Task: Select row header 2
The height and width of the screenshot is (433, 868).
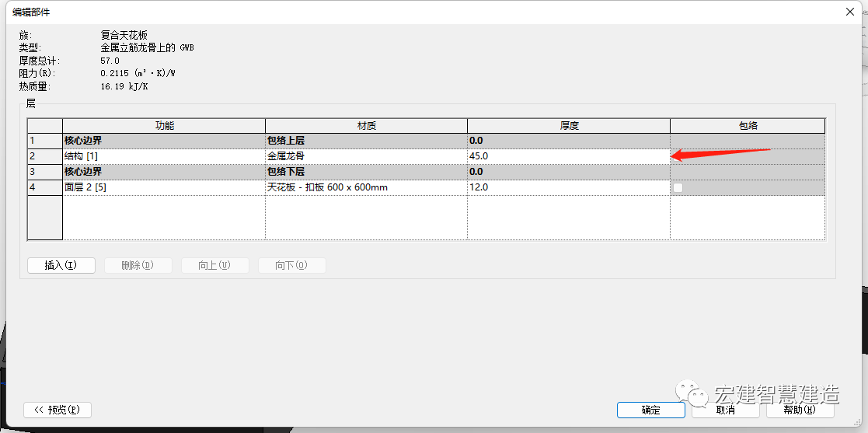Action: (x=45, y=156)
